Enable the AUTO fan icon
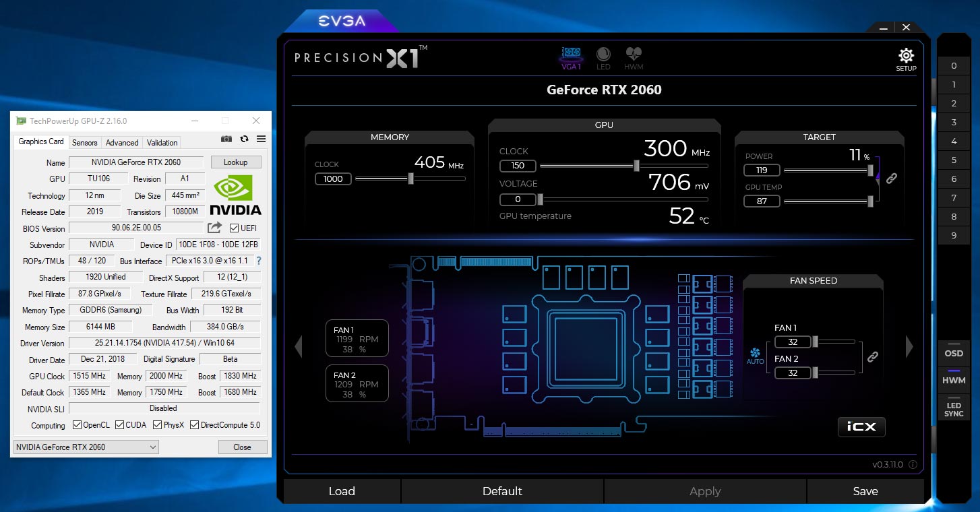Image resolution: width=980 pixels, height=512 pixels. tap(755, 356)
